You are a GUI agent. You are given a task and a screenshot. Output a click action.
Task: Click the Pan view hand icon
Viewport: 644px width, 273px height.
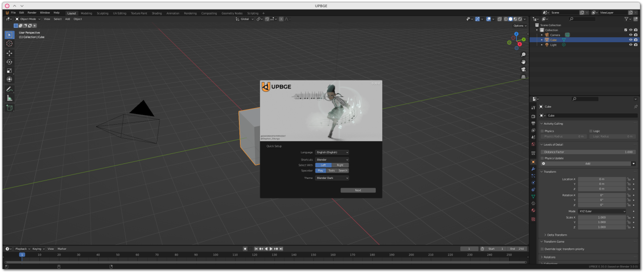click(523, 62)
